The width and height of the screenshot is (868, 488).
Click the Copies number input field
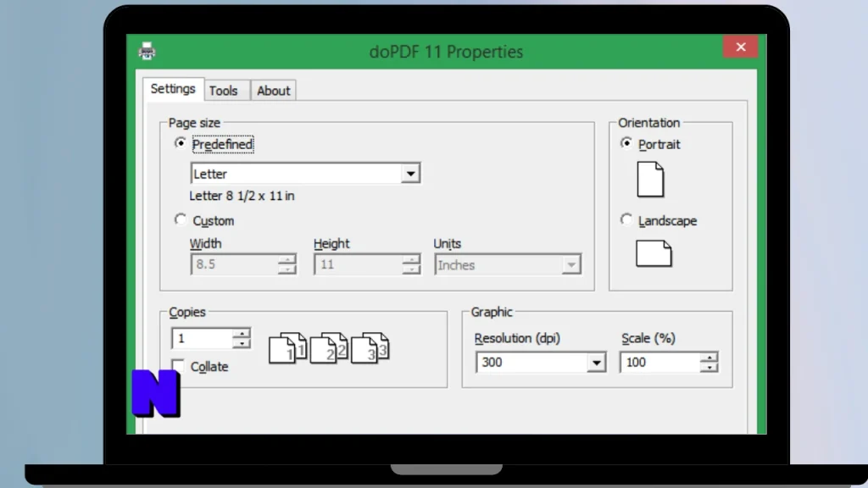tap(202, 338)
